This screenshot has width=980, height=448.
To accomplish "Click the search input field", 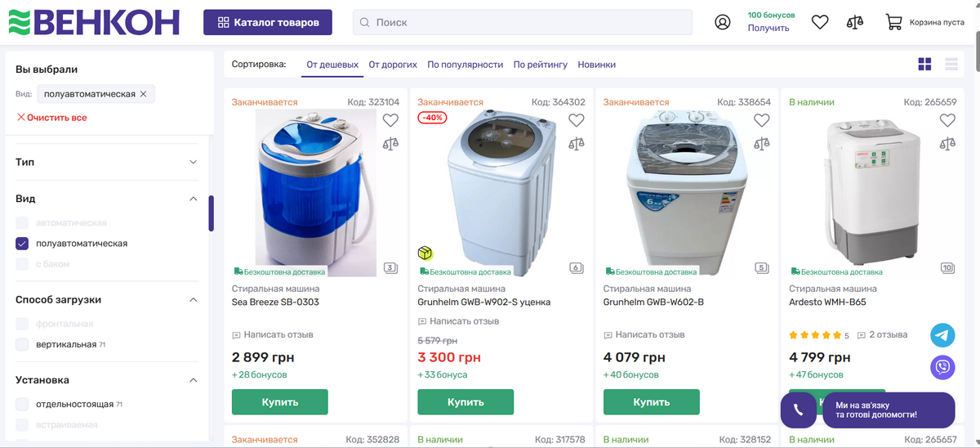I will point(523,23).
